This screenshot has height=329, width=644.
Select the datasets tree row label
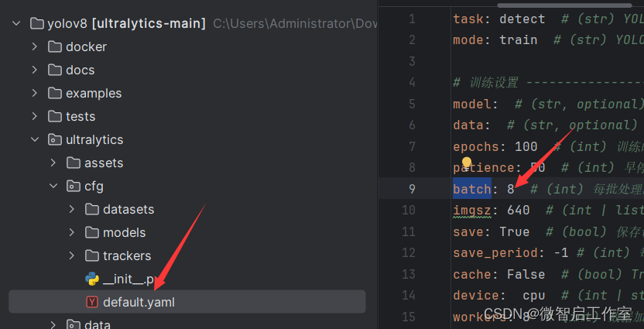(128, 210)
